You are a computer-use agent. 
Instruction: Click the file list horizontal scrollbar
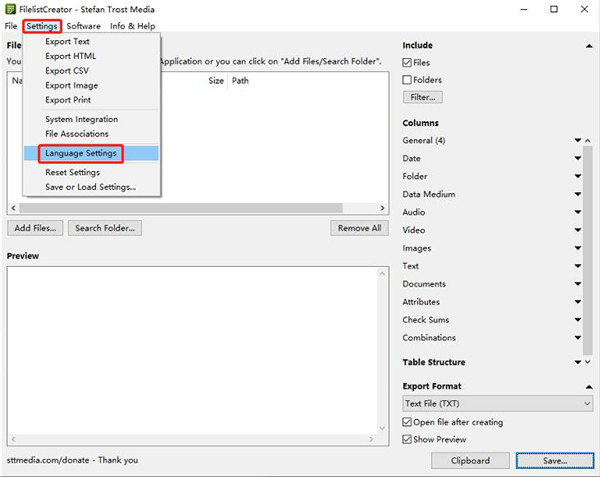197,208
